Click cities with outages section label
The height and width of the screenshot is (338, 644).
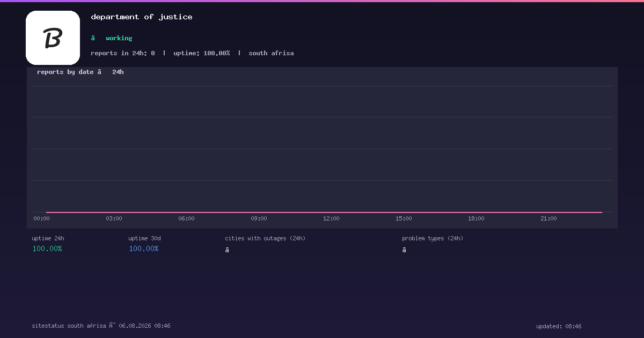tap(265, 238)
